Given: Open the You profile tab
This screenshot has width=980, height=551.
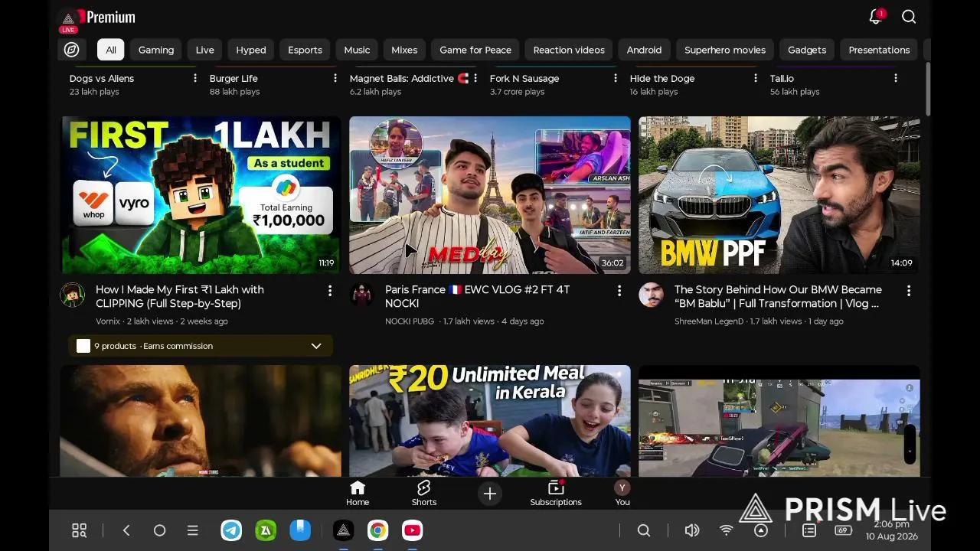Looking at the screenshot, I should coord(622,494).
